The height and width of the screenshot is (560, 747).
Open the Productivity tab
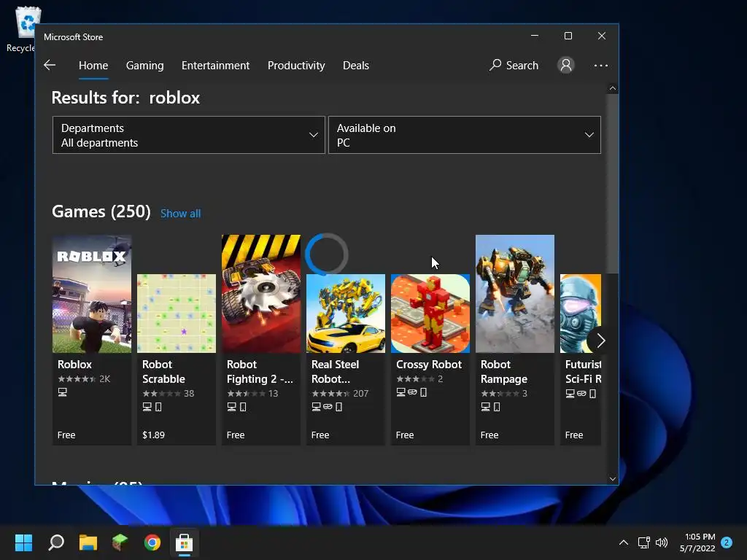[x=296, y=65]
